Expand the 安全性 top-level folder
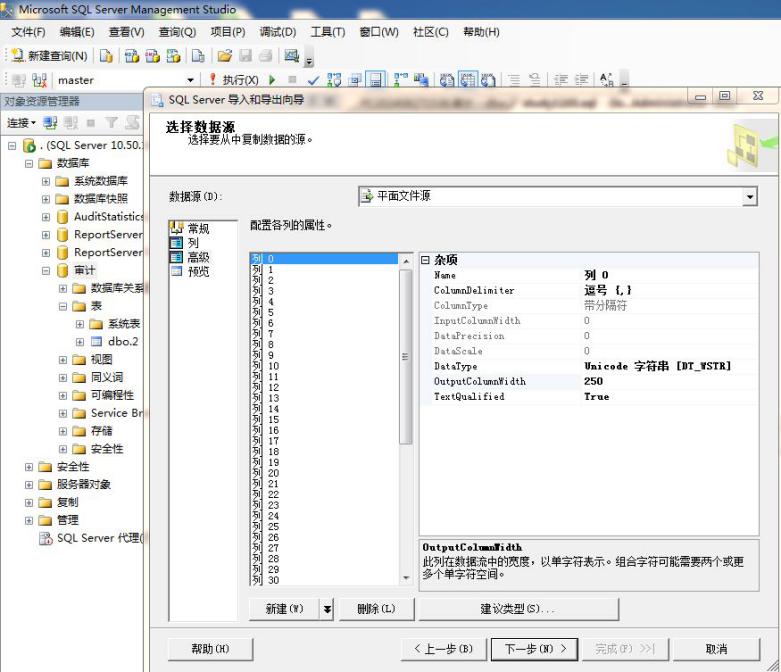Screen dimensions: 781x672 [30, 467]
